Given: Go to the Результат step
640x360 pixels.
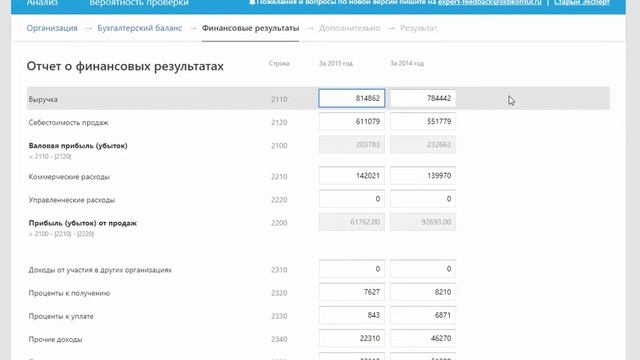Looking at the screenshot, I should coord(418,28).
